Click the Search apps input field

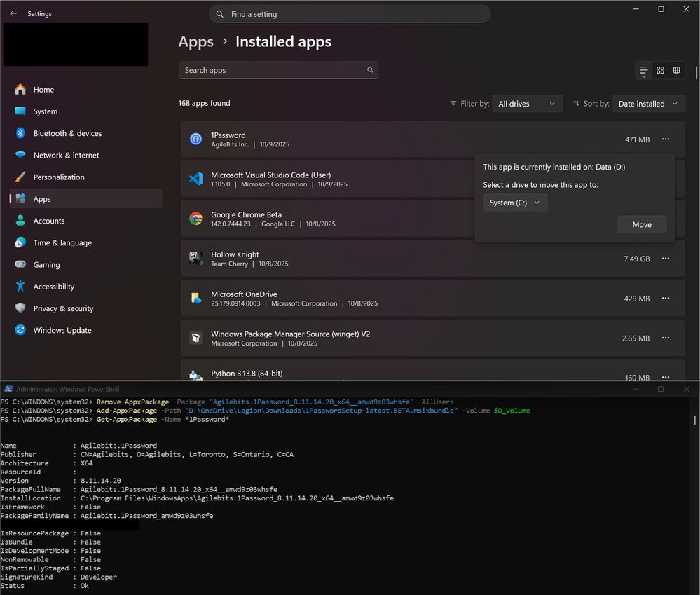[273, 70]
